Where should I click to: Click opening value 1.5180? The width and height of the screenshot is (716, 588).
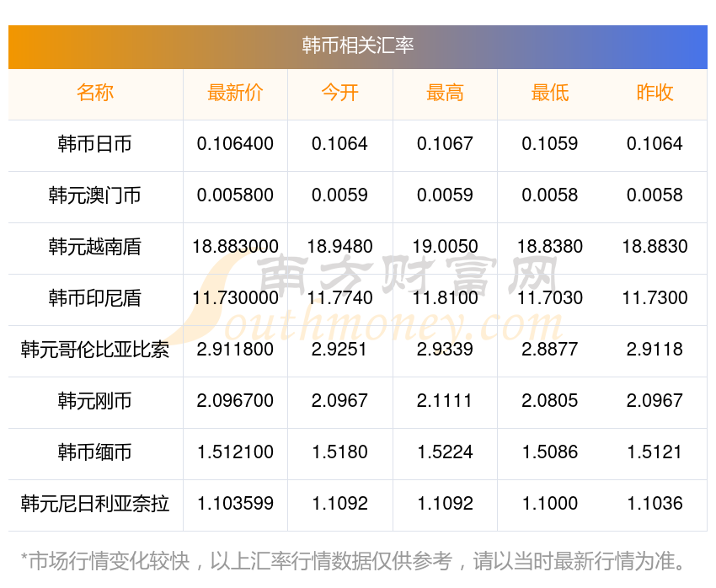coord(339,452)
